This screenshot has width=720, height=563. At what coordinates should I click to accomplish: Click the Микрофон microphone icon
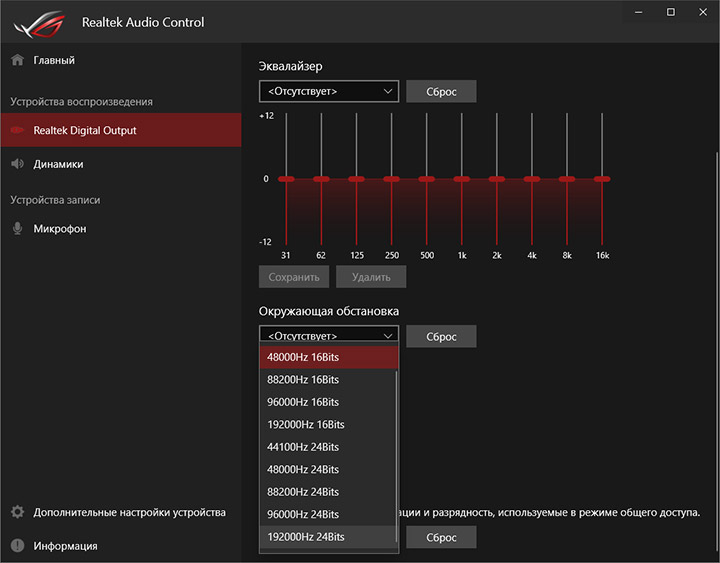17,228
